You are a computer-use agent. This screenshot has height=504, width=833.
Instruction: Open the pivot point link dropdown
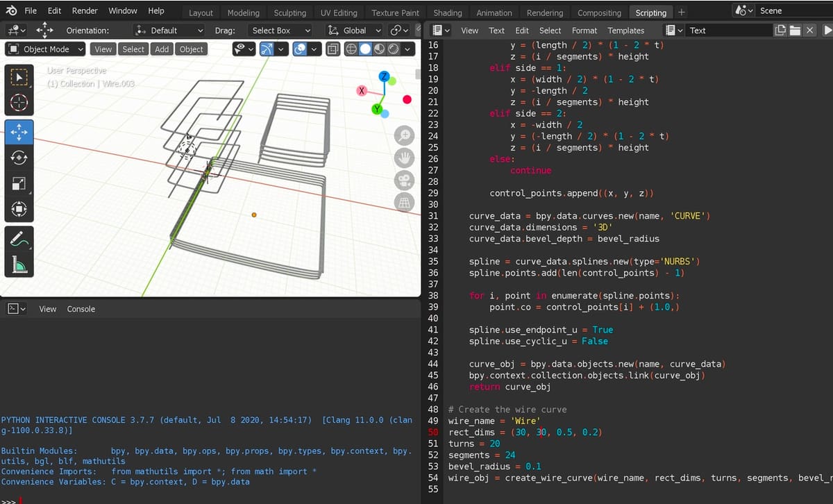click(399, 31)
